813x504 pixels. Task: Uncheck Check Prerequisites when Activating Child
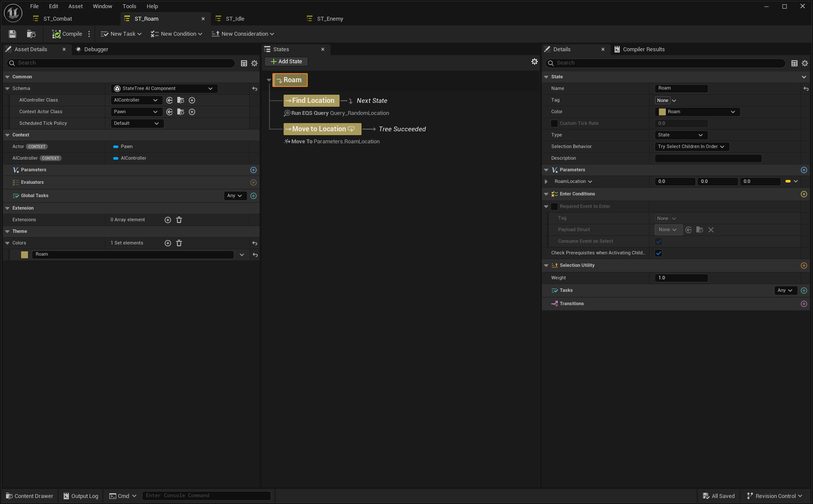pos(658,253)
